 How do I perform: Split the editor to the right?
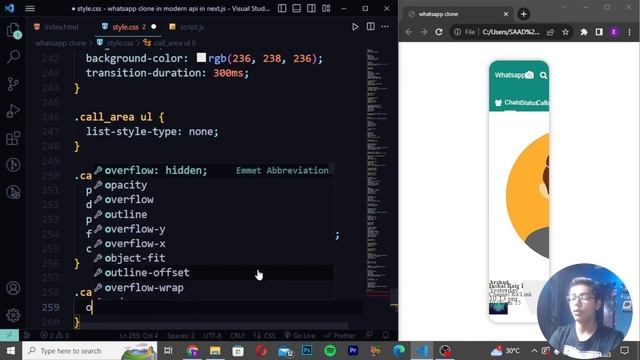click(370, 27)
